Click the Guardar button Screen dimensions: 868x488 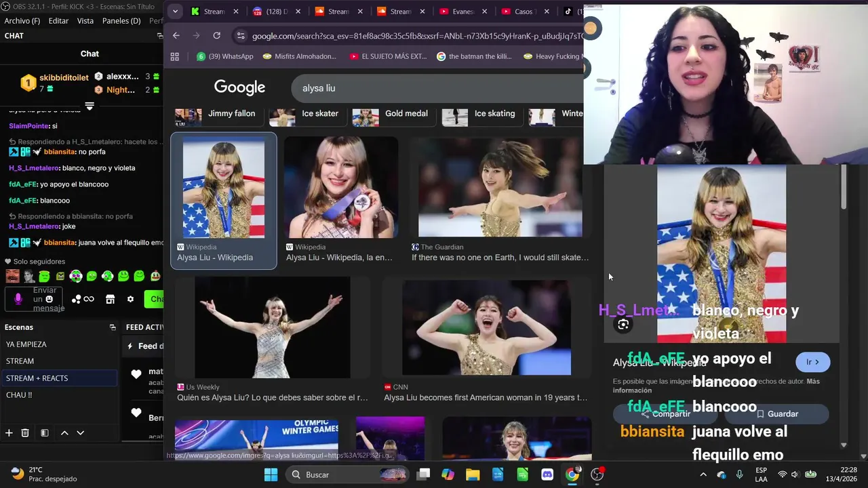[x=776, y=413]
